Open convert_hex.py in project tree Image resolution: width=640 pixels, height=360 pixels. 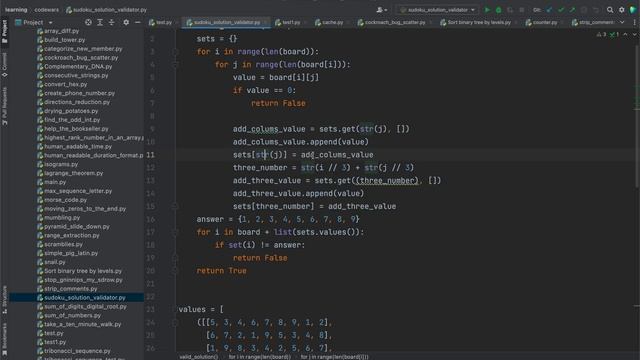pos(65,84)
